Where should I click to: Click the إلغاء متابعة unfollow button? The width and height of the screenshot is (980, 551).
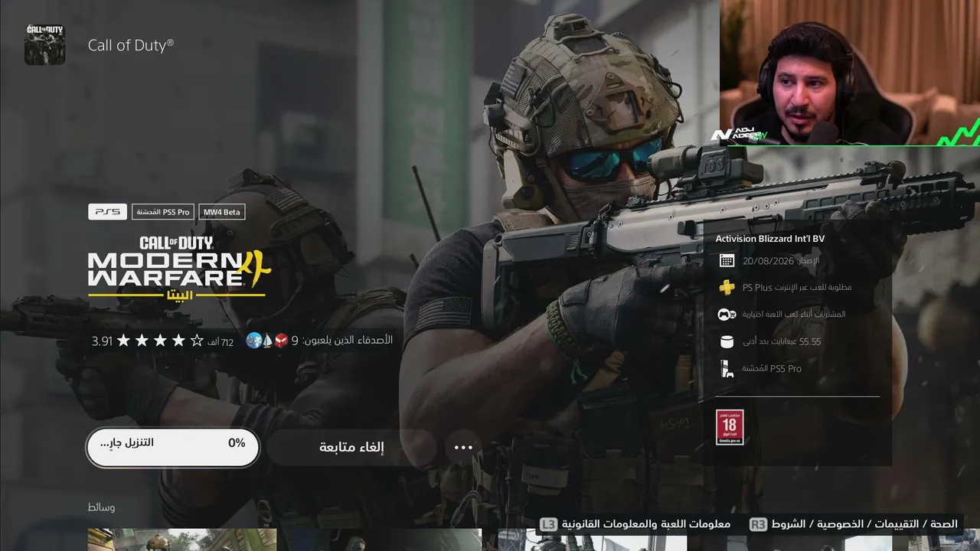point(352,447)
